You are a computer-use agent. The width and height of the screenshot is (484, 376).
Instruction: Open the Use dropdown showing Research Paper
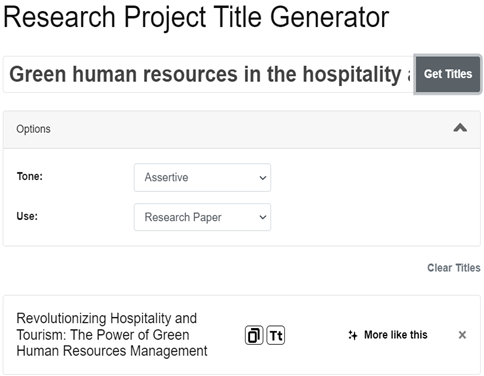(x=202, y=217)
